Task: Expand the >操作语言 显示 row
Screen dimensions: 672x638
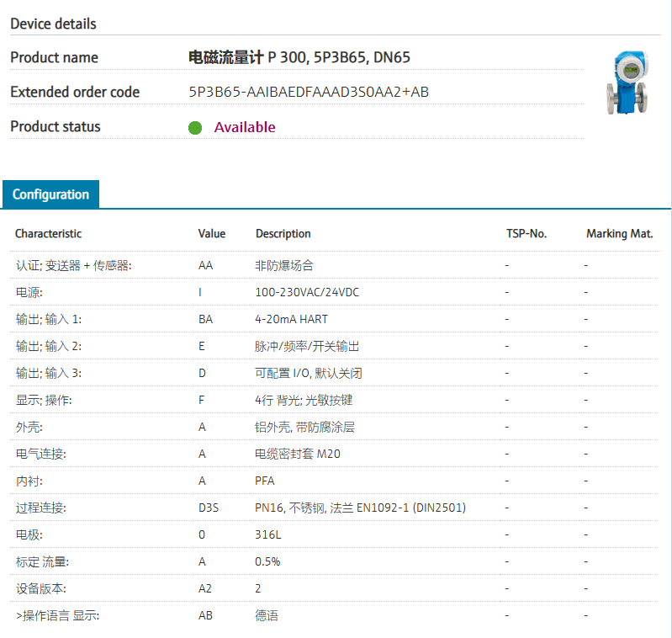Action: (x=57, y=615)
